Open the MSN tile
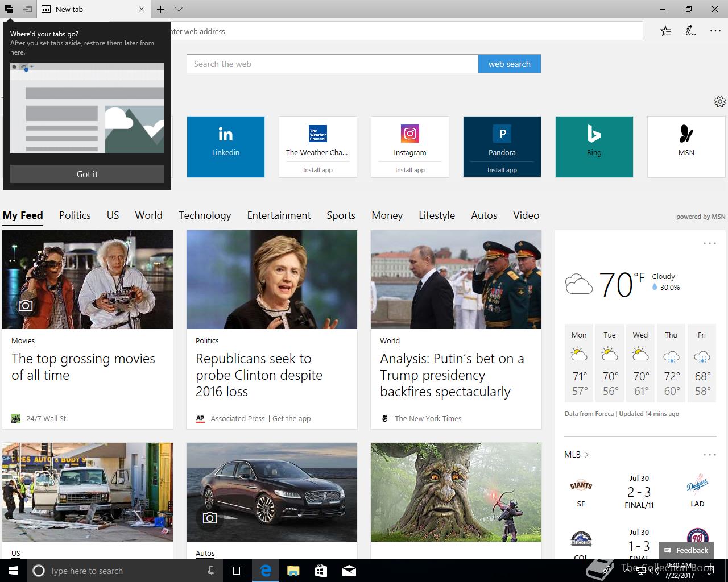Image resolution: width=728 pixels, height=582 pixels. (x=686, y=147)
